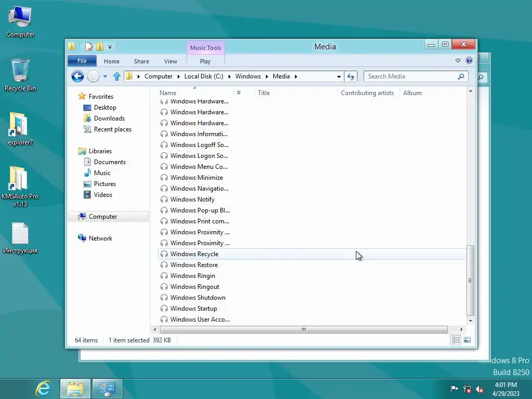Select the Recycle Bin desktop icon
Viewport: 532px width, 399px height.
[x=20, y=75]
